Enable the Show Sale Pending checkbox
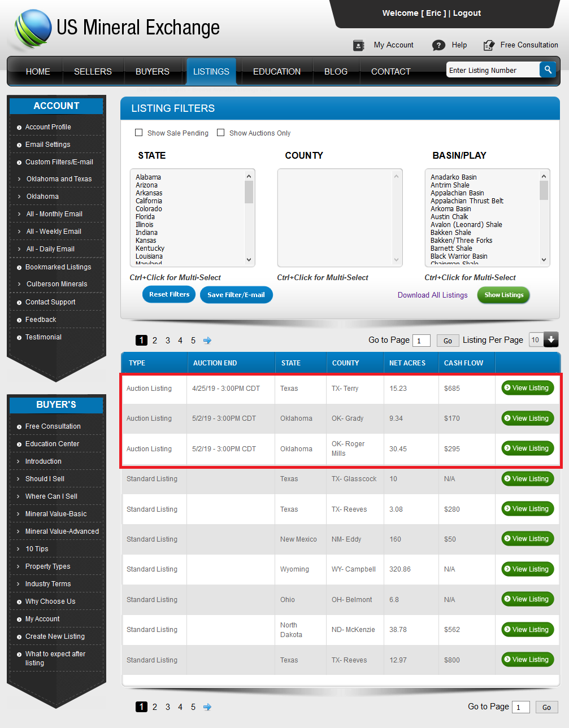This screenshot has height=728, width=569. point(138,133)
